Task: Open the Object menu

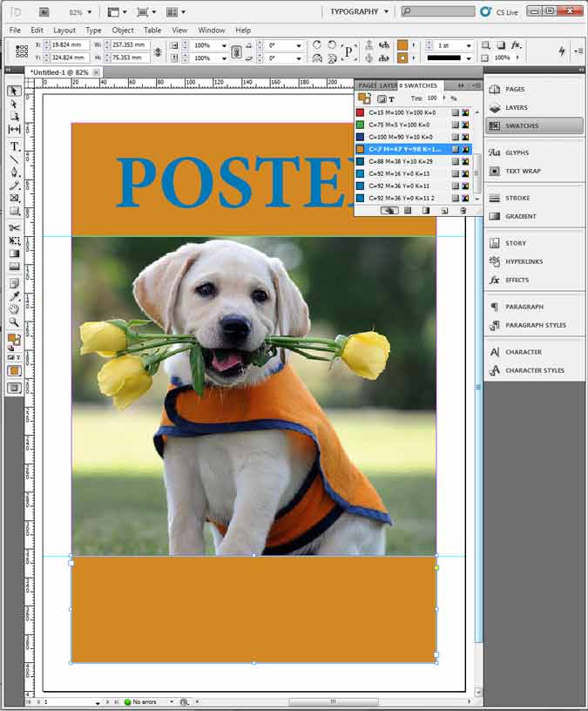Action: pos(123,30)
